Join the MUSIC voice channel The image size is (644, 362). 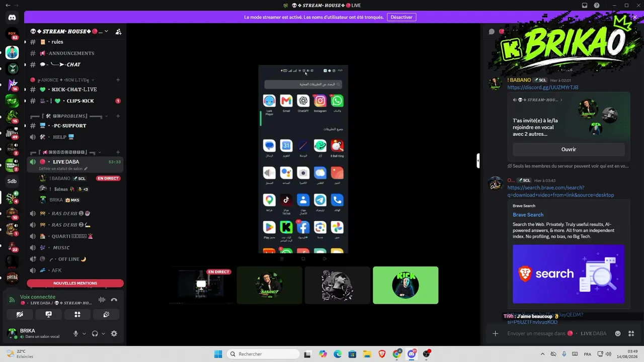point(75,247)
